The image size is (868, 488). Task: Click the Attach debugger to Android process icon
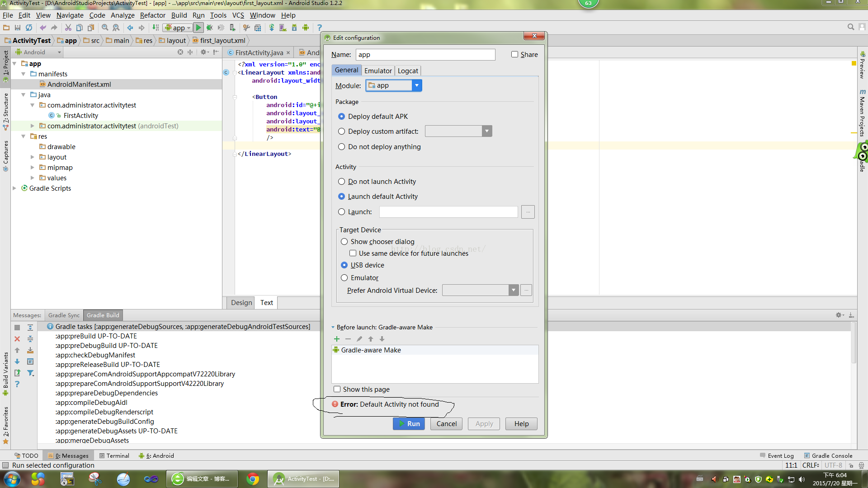tap(232, 28)
